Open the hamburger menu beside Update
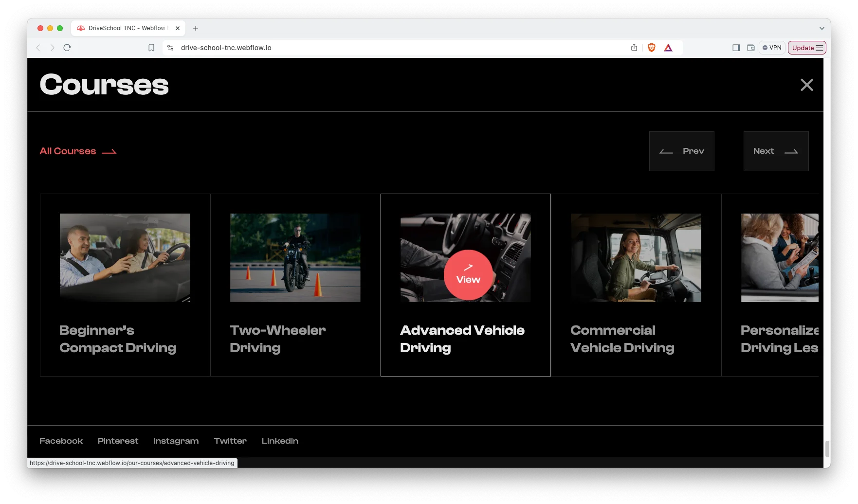 tap(820, 48)
